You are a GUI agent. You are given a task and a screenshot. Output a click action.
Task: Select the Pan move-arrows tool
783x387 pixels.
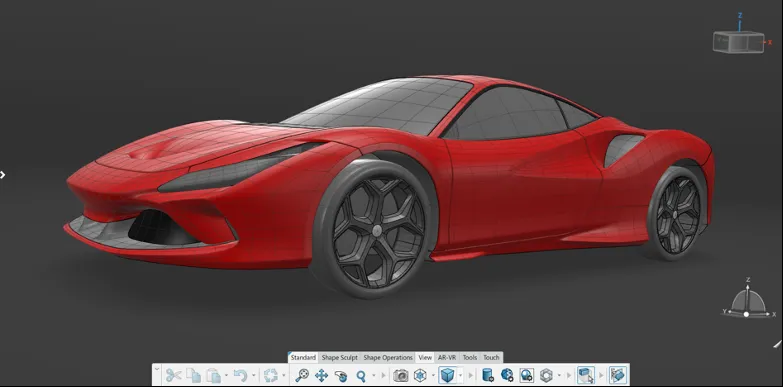coord(321,375)
